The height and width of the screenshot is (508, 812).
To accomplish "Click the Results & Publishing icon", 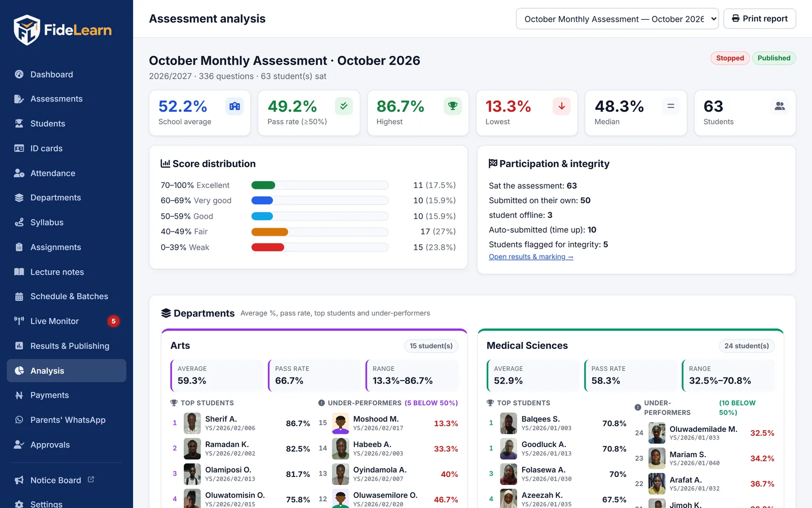I will (x=19, y=346).
